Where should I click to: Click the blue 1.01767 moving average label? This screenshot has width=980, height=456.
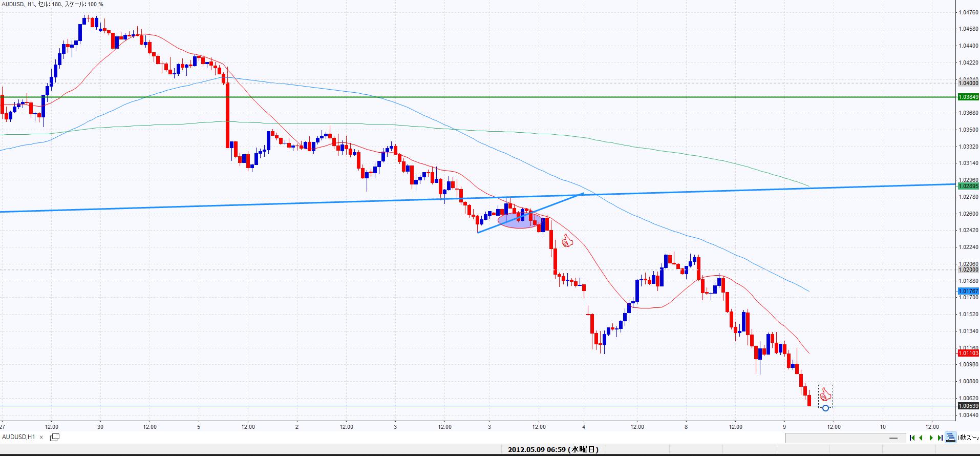point(968,291)
